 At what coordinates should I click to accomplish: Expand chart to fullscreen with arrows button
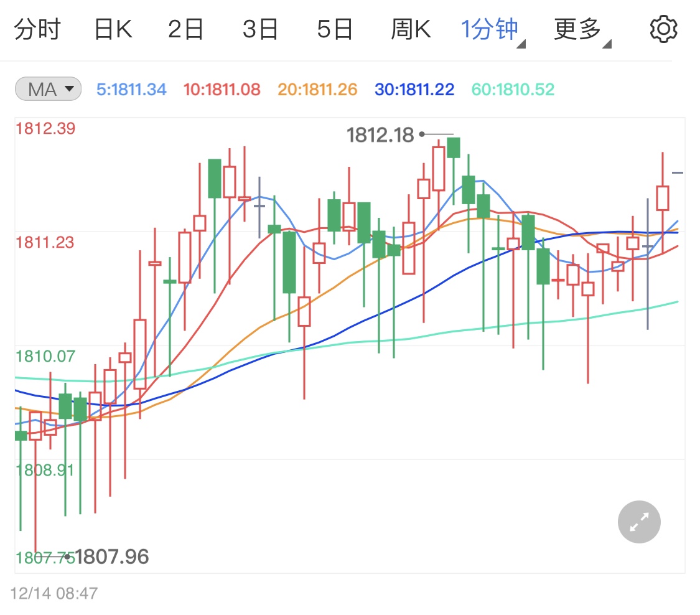639,522
